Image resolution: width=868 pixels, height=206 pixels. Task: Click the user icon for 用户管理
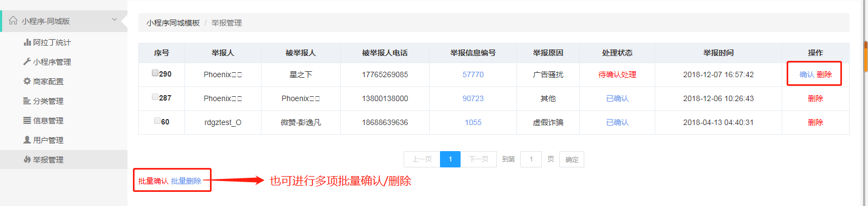(27, 140)
